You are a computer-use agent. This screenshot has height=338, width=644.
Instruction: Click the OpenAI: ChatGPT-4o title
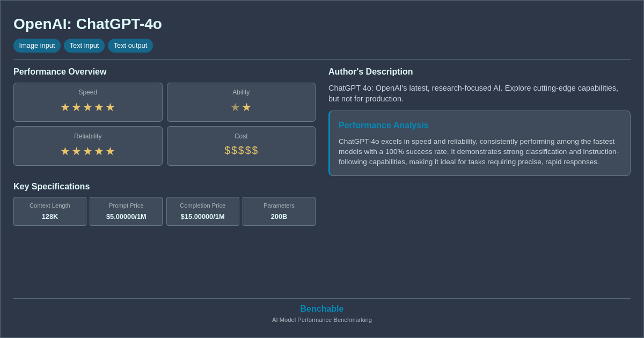87,24
